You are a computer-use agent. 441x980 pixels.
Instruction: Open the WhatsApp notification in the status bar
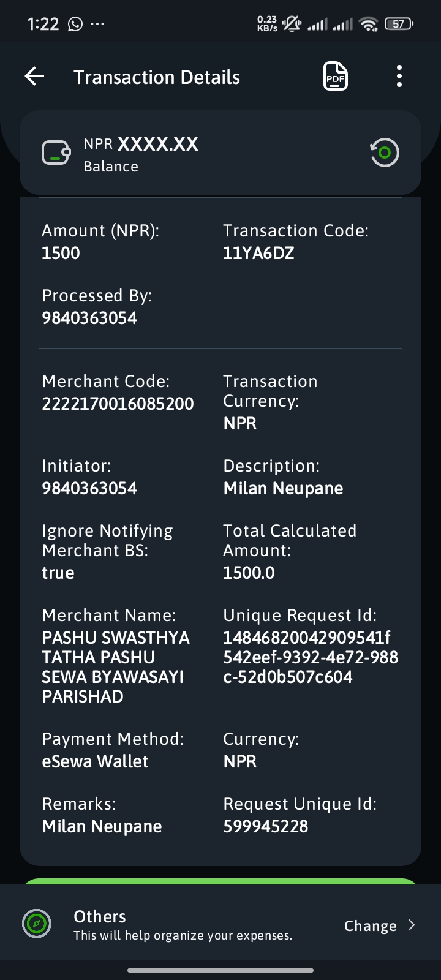click(x=75, y=24)
